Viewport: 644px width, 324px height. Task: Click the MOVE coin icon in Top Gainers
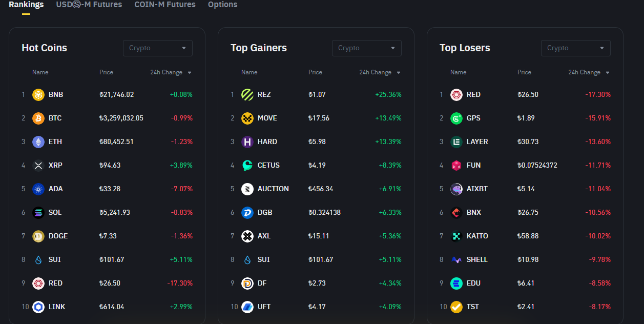tap(247, 118)
